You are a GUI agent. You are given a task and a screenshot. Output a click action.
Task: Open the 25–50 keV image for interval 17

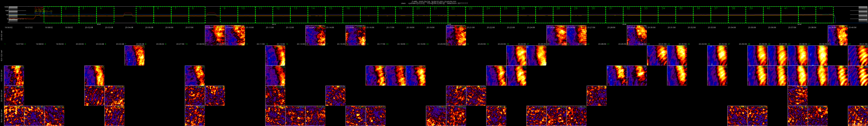[x=336, y=96]
